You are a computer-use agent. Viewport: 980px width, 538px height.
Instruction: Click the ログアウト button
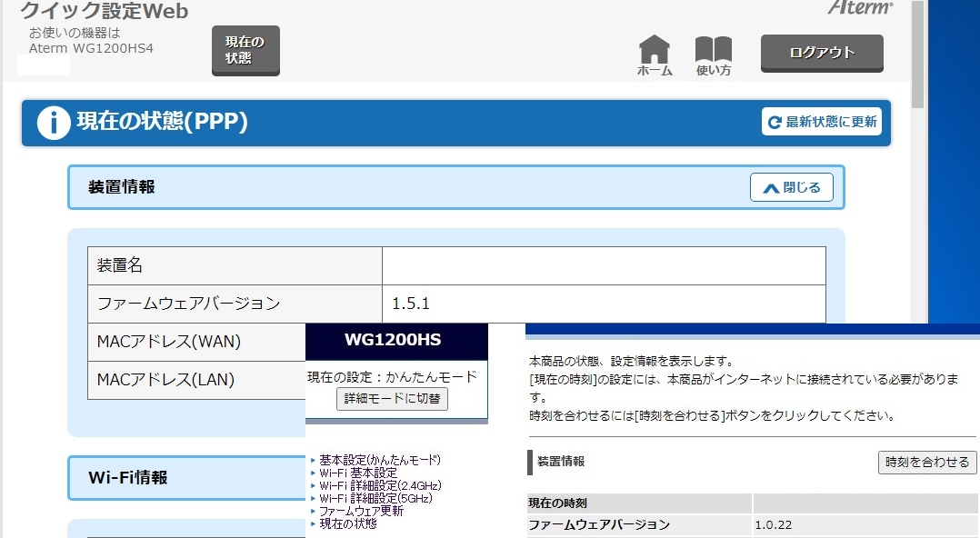coord(822,53)
